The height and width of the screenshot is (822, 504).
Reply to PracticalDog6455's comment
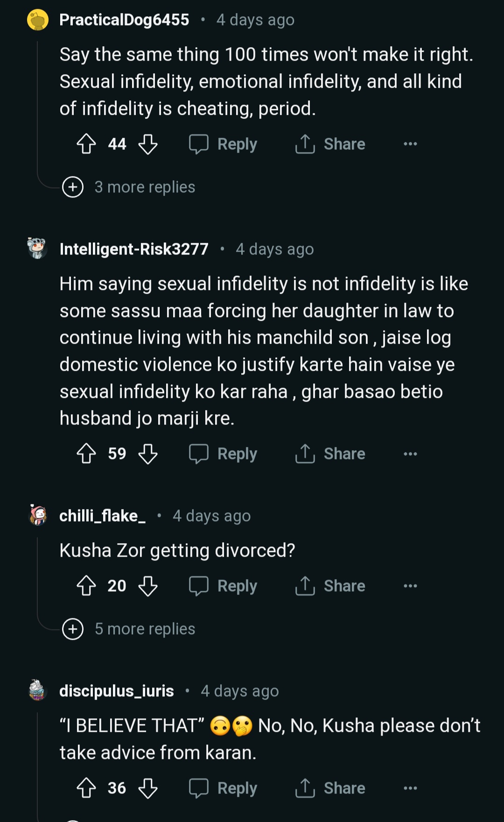(224, 144)
